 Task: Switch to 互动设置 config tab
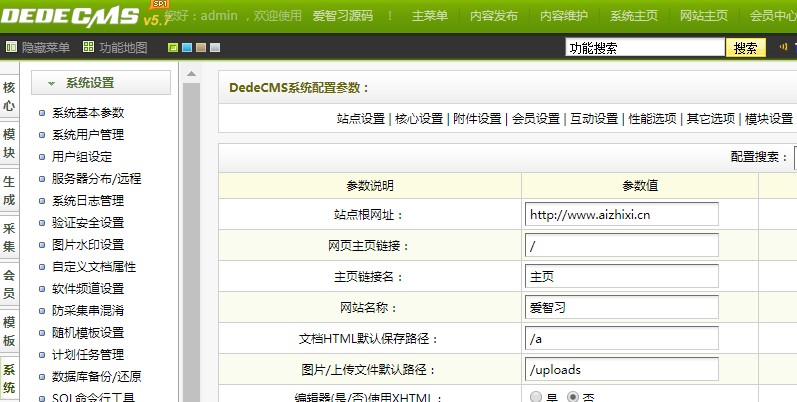pos(594,119)
